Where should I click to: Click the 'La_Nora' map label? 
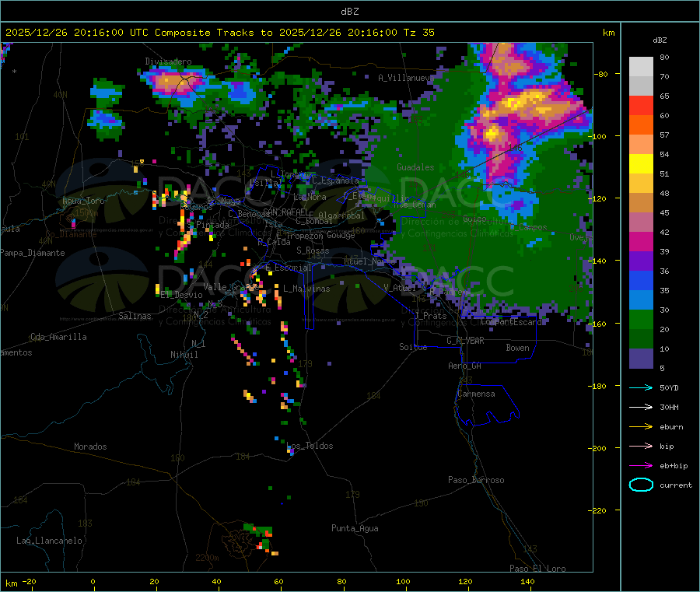(x=310, y=197)
